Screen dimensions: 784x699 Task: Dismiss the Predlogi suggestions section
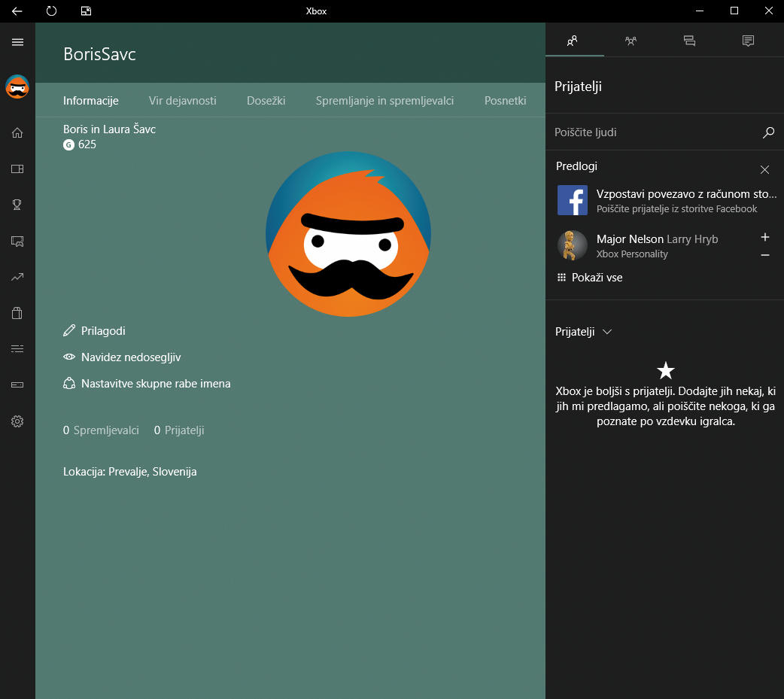(x=764, y=169)
